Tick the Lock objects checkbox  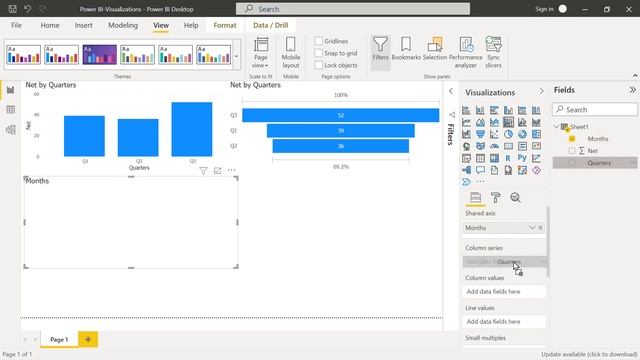tap(319, 65)
